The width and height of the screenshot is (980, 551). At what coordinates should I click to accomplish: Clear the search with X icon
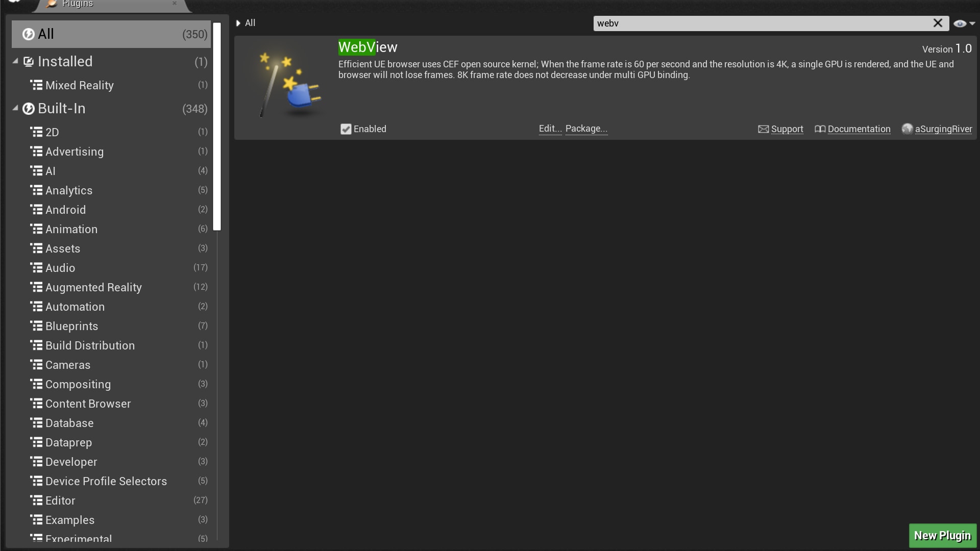[x=938, y=23]
